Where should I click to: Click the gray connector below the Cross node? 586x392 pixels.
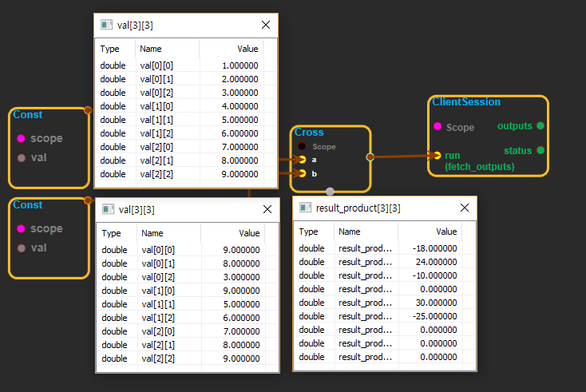330,191
